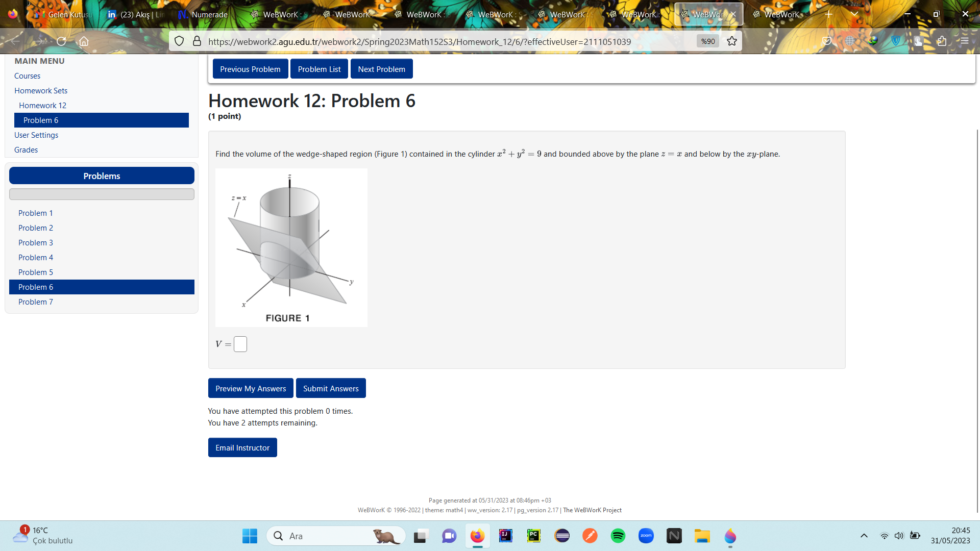Open the Internet Download Manager extension
Image resolution: width=980 pixels, height=551 pixels.
(x=873, y=41)
